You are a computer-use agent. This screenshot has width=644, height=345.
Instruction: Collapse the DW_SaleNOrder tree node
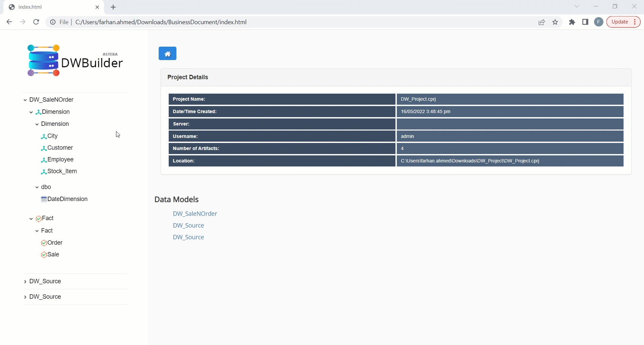click(25, 100)
